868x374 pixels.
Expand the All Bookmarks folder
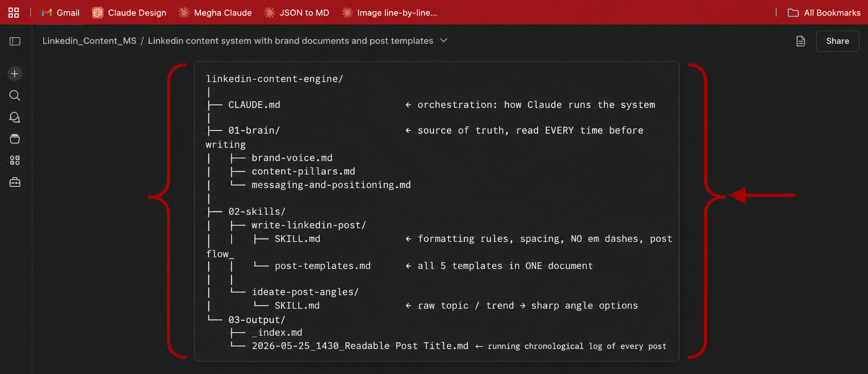click(x=824, y=13)
